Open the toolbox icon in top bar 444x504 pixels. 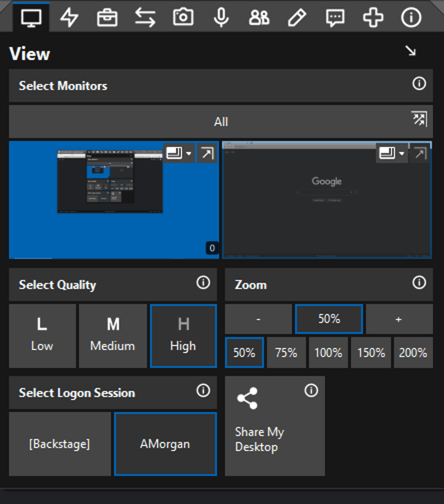click(x=107, y=17)
